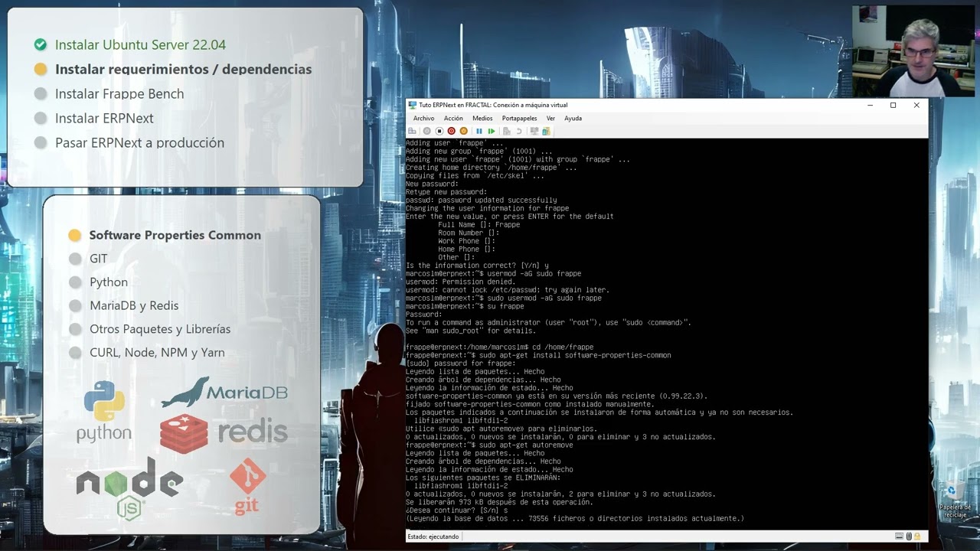The width and height of the screenshot is (980, 551).
Task: Click terminal line '¿Desea continuar? [S/n] s'
Action: tap(457, 510)
